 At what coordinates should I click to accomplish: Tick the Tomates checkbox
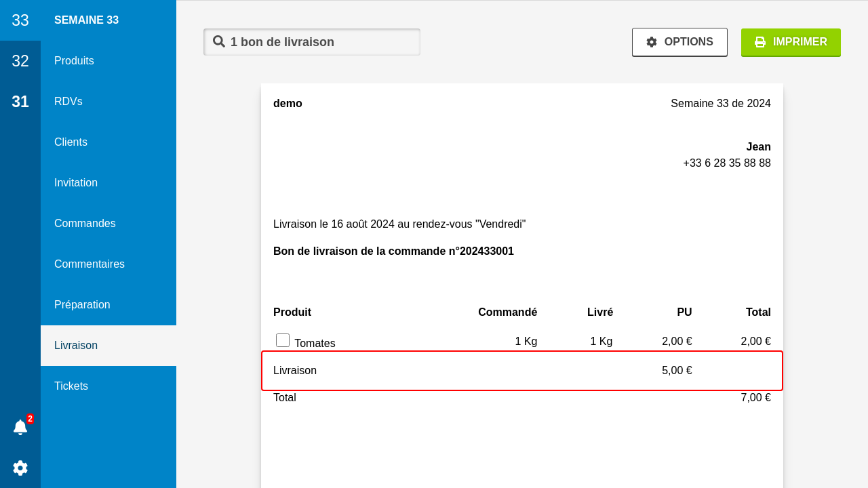click(x=283, y=340)
